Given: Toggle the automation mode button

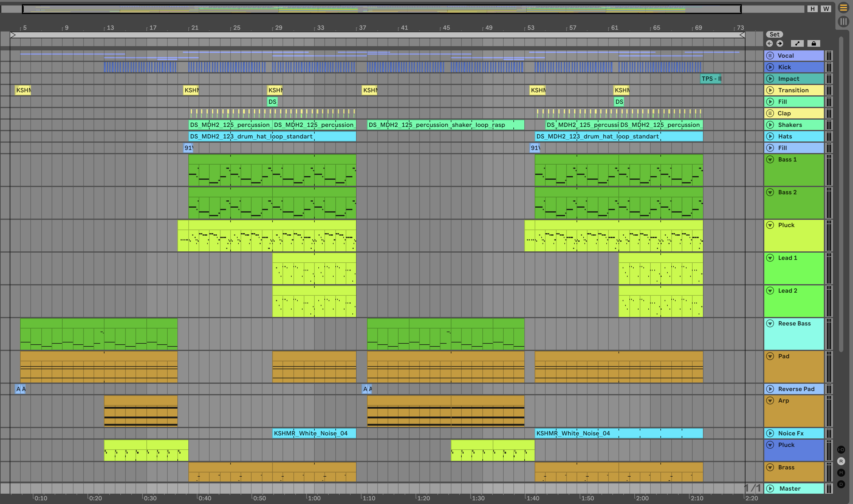Looking at the screenshot, I should pos(797,43).
